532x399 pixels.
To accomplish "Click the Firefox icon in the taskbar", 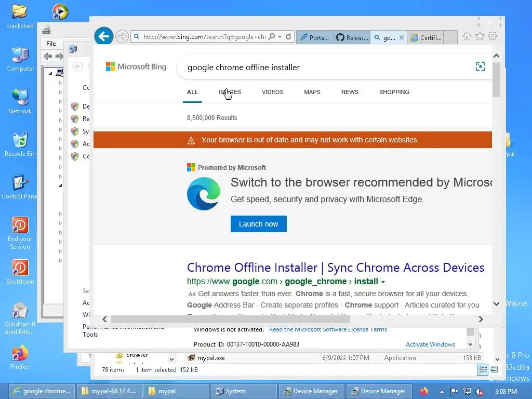I will (423, 391).
